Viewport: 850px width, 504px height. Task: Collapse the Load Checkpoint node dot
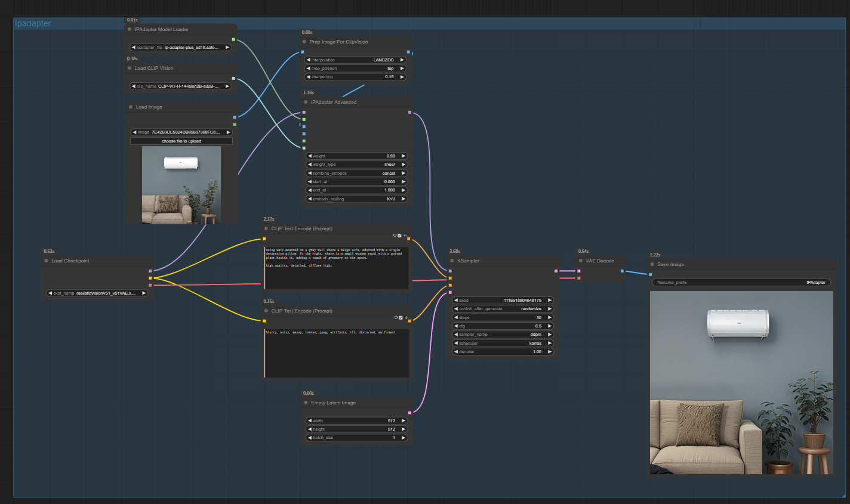point(47,261)
